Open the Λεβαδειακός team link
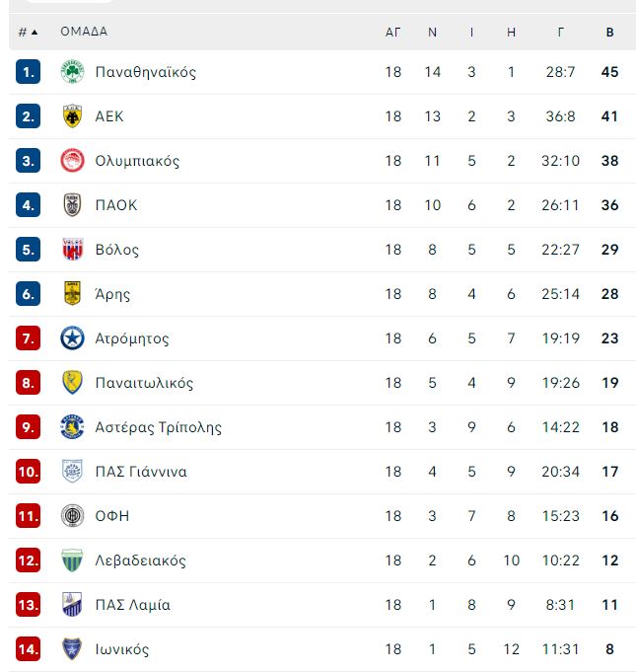 point(140,560)
